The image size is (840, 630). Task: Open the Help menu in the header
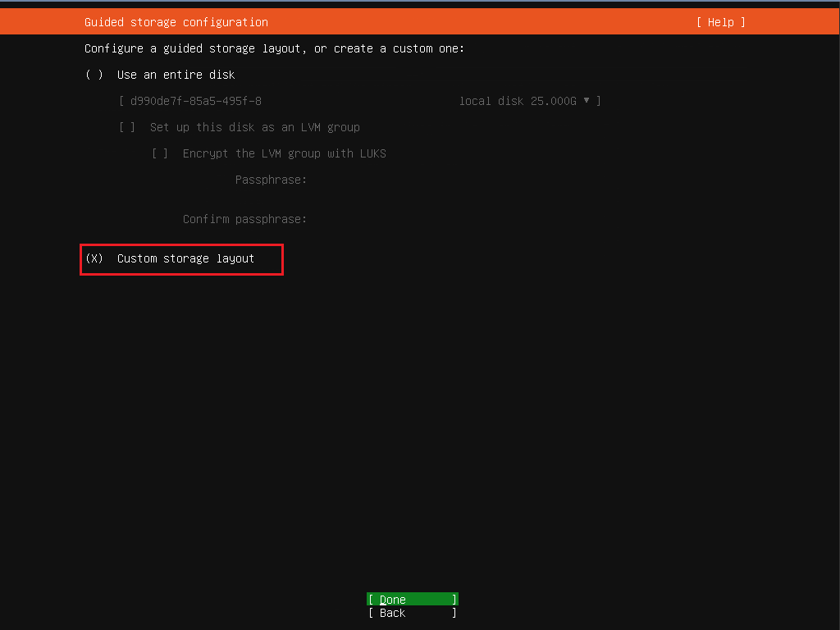coord(720,22)
